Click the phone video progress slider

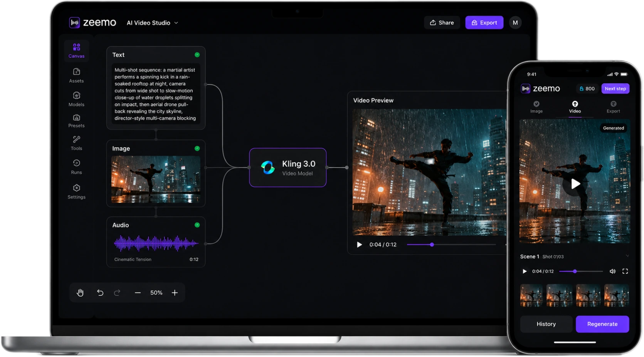click(581, 272)
